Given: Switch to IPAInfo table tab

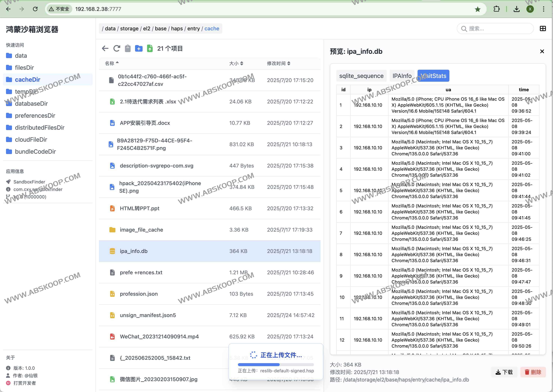Looking at the screenshot, I should [402, 76].
